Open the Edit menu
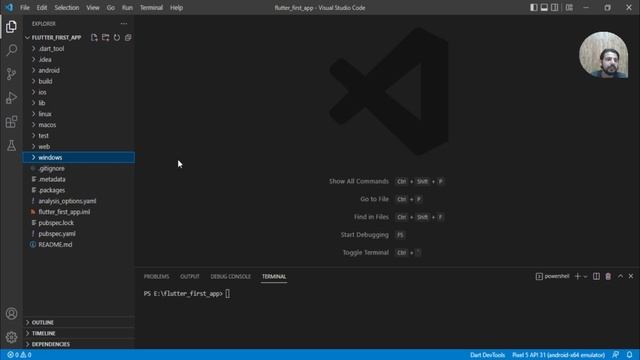The image size is (640, 360). 42,7
